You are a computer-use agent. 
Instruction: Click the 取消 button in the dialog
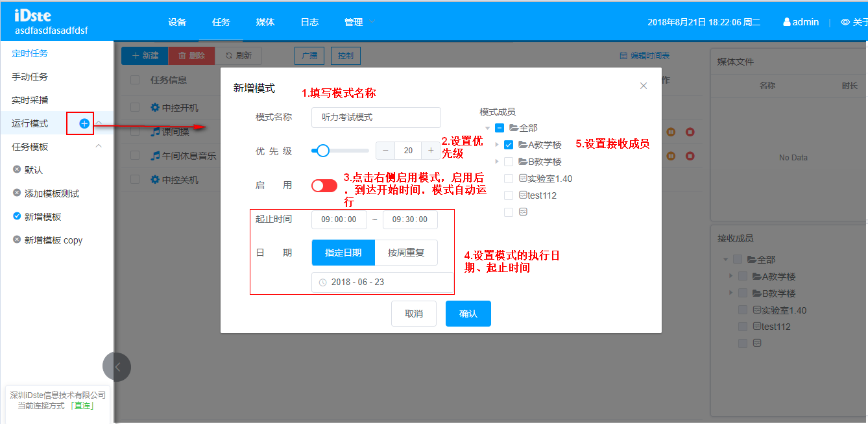[414, 314]
